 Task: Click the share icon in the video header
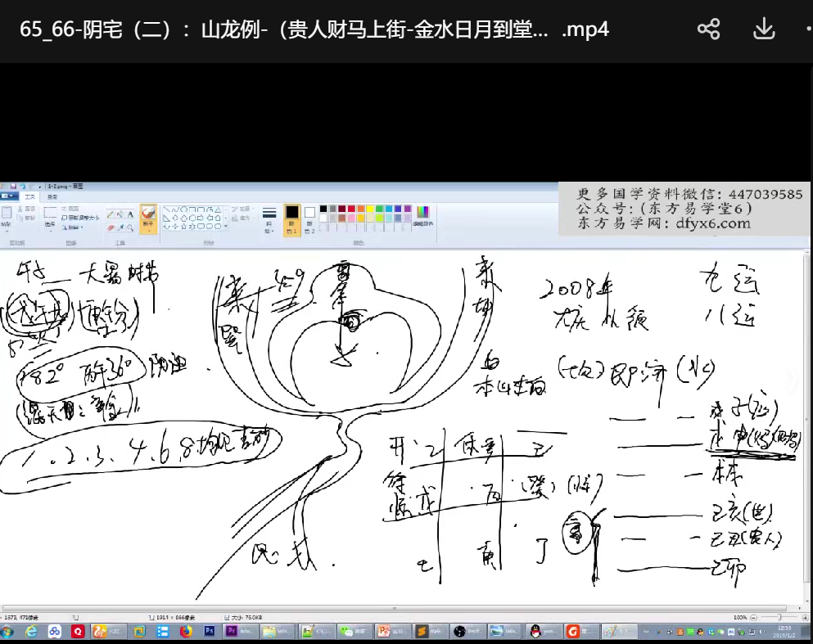click(x=708, y=30)
